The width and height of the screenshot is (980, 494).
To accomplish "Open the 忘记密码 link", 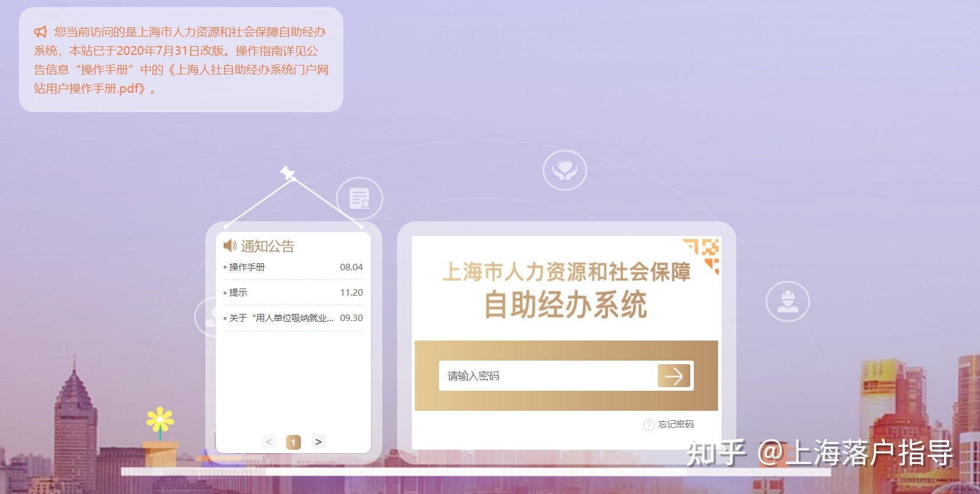I will [x=676, y=424].
